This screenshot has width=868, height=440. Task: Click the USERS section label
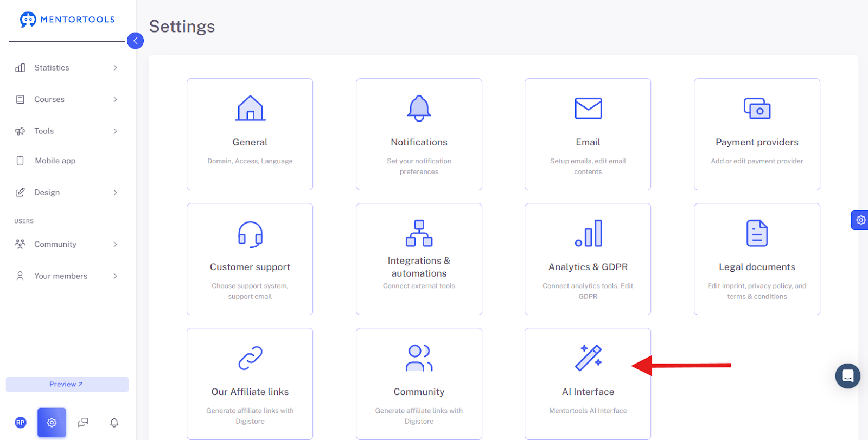point(24,221)
